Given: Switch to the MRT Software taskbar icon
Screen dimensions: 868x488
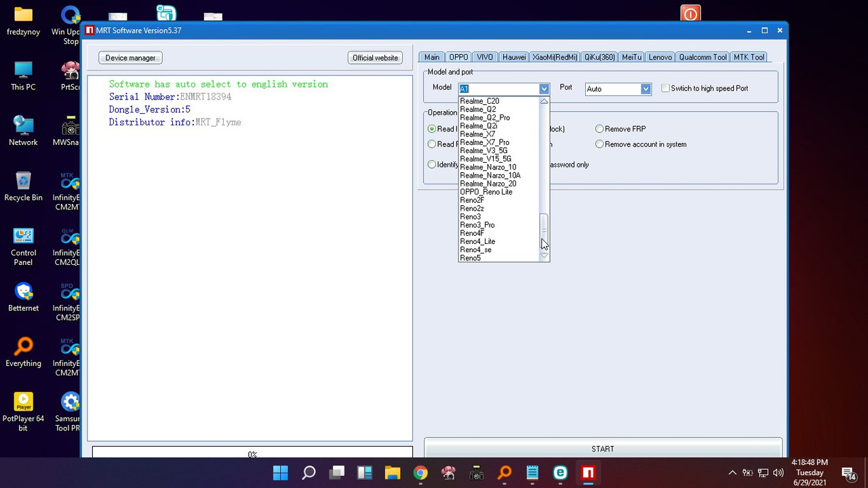Looking at the screenshot, I should [588, 472].
